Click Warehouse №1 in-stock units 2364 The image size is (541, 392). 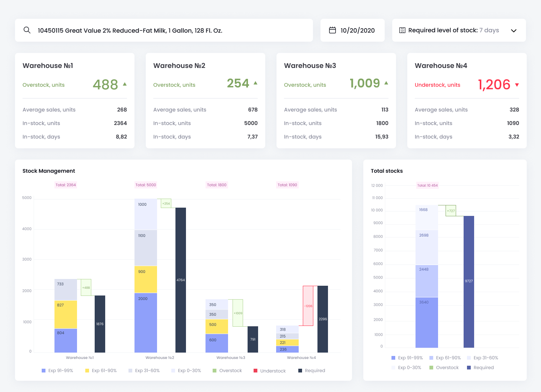tap(120, 123)
